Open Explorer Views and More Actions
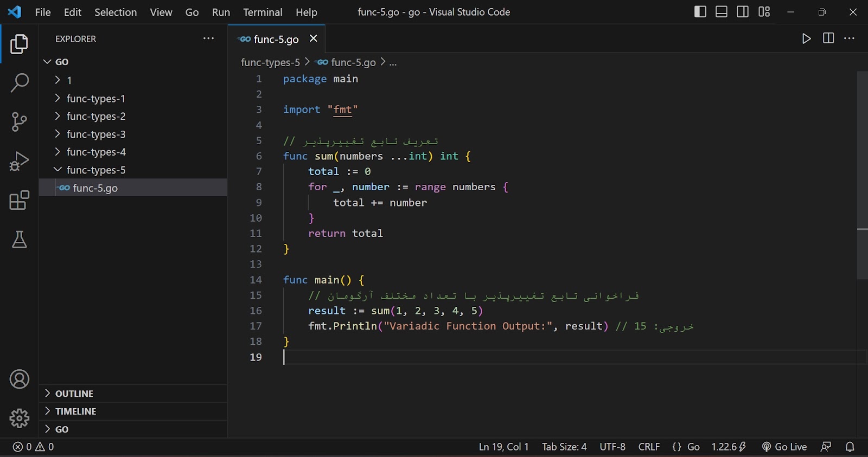Screen dimensions: 868x457 208,38
